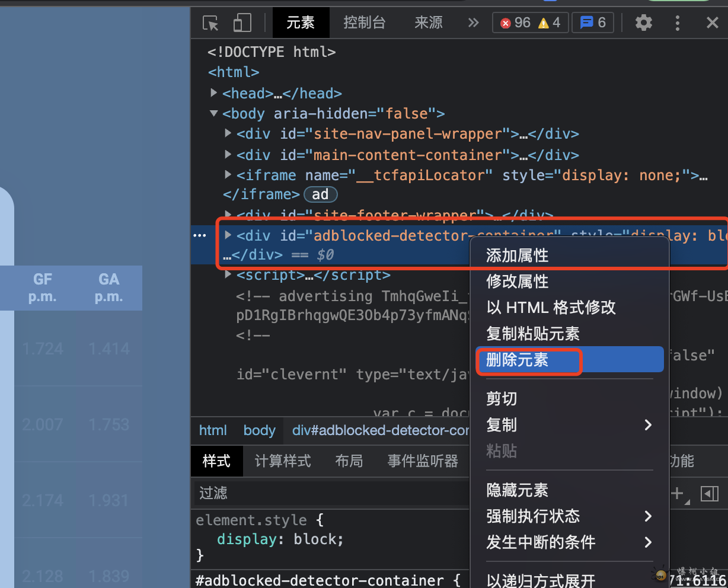Open the DevTools three-dot menu
This screenshot has width=728, height=588.
coord(677,23)
